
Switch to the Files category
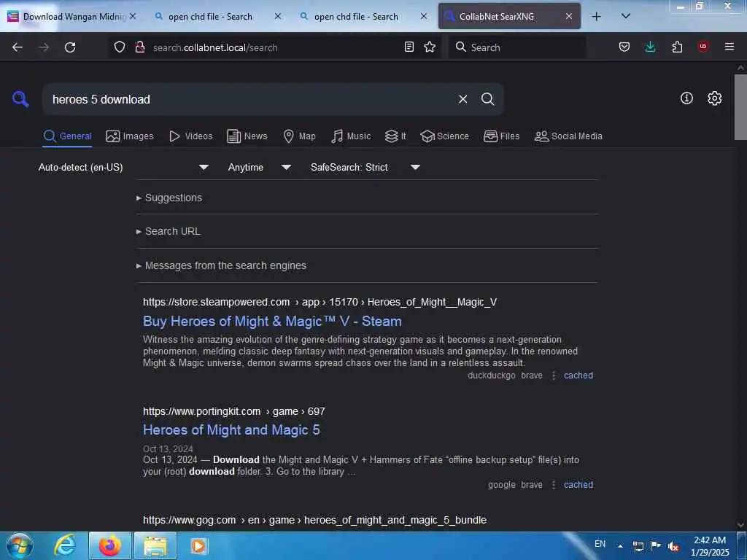pyautogui.click(x=501, y=136)
